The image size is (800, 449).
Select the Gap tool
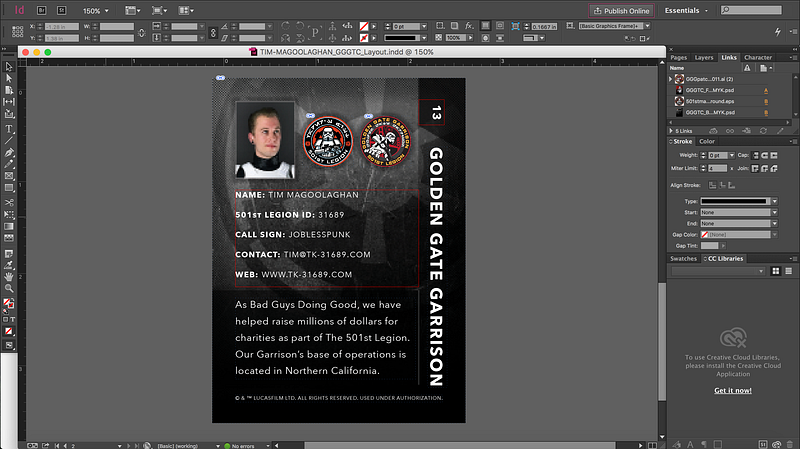9,102
